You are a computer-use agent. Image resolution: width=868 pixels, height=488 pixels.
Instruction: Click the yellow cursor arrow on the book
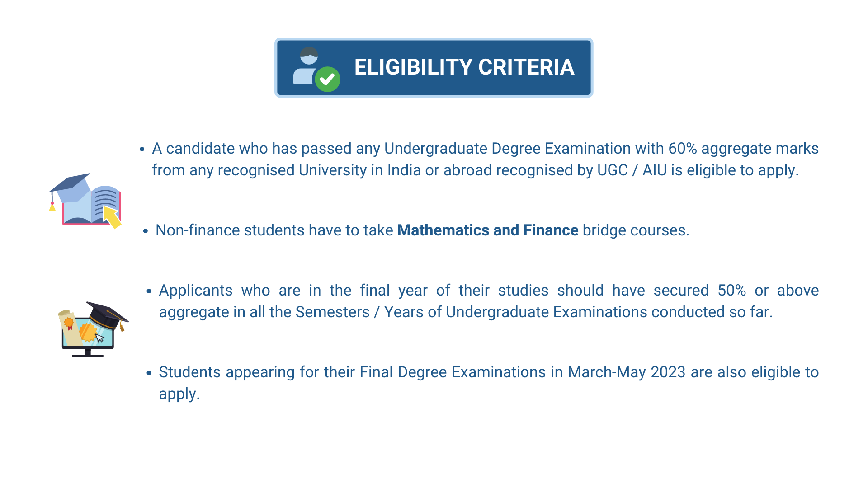point(112,216)
